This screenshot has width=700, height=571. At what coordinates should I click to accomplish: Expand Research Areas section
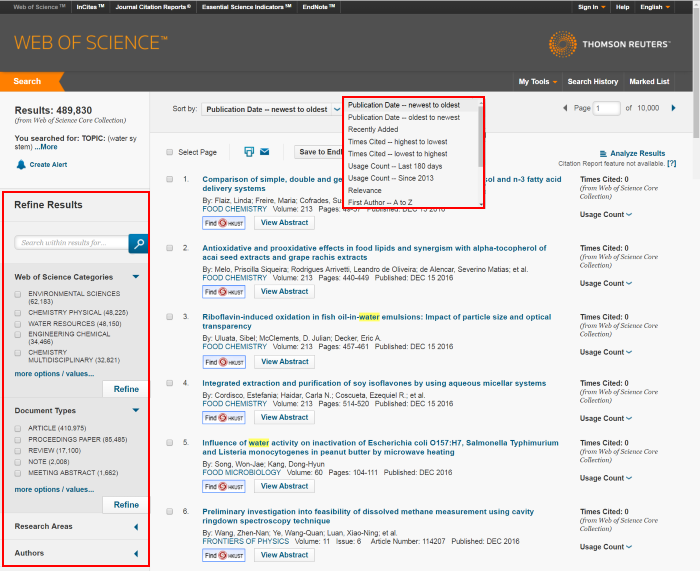click(136, 527)
